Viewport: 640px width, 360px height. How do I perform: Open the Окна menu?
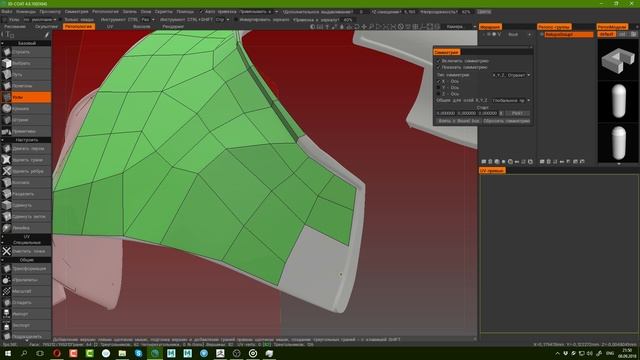pos(146,12)
